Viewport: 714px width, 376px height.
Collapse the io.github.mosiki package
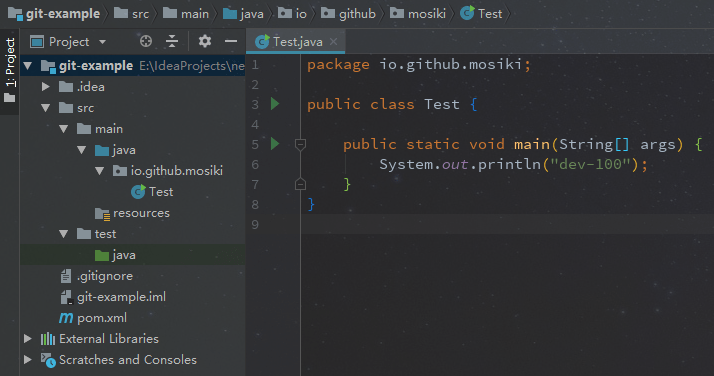point(100,171)
